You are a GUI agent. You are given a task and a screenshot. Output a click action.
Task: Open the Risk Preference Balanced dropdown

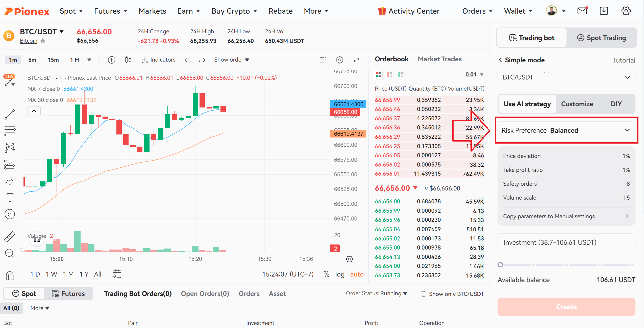pos(566,130)
